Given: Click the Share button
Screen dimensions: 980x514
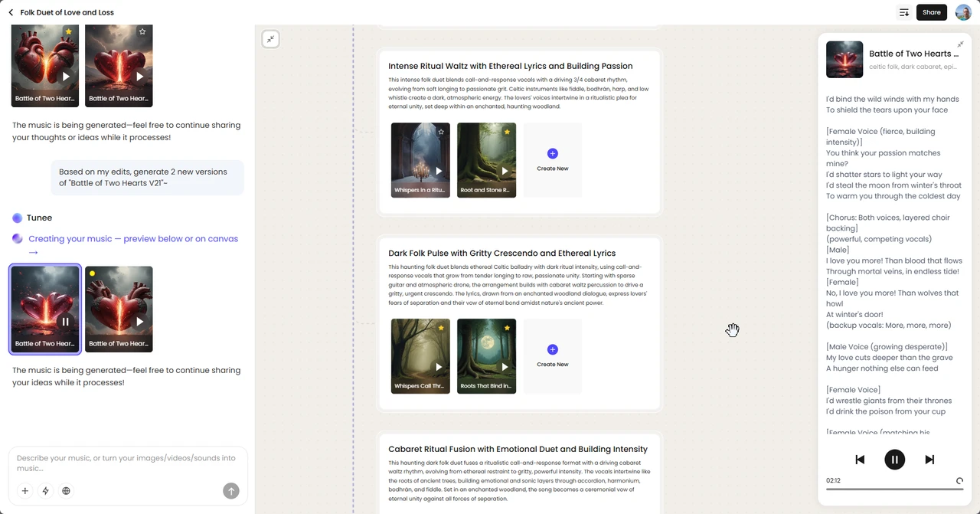Looking at the screenshot, I should tap(931, 12).
